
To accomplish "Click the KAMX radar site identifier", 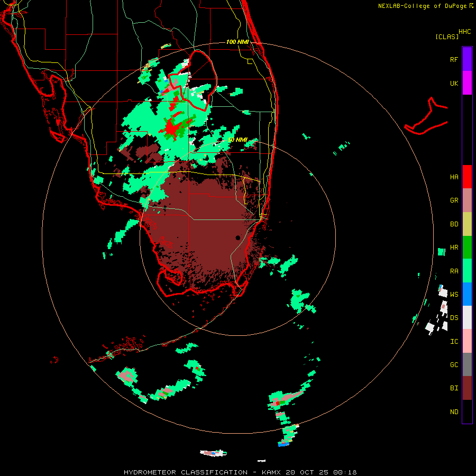I will 270,472.
